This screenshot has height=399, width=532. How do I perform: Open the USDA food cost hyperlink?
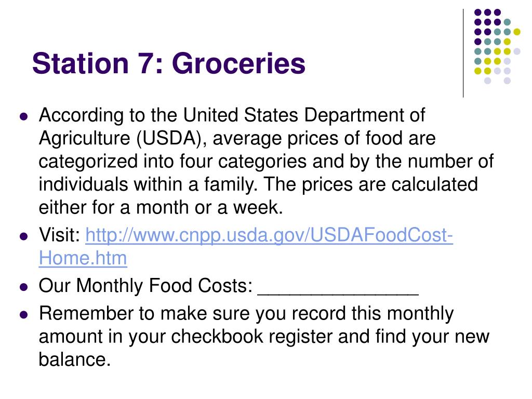pyautogui.click(x=269, y=235)
